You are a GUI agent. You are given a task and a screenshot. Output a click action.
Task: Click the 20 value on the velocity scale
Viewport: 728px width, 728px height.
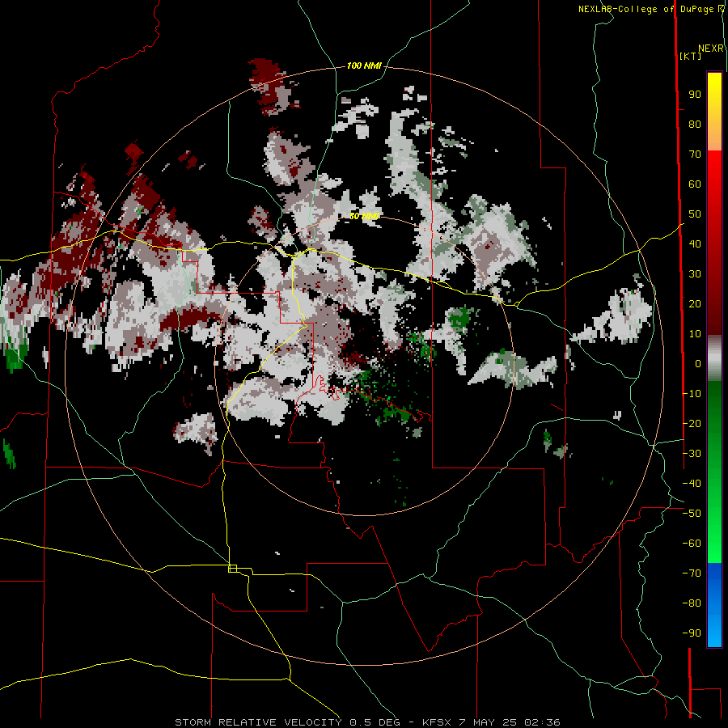pyautogui.click(x=695, y=303)
